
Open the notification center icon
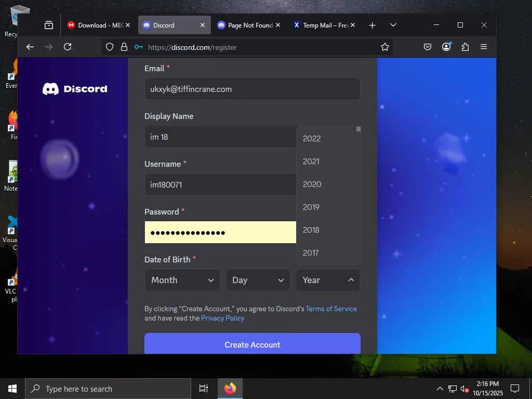click(515, 389)
